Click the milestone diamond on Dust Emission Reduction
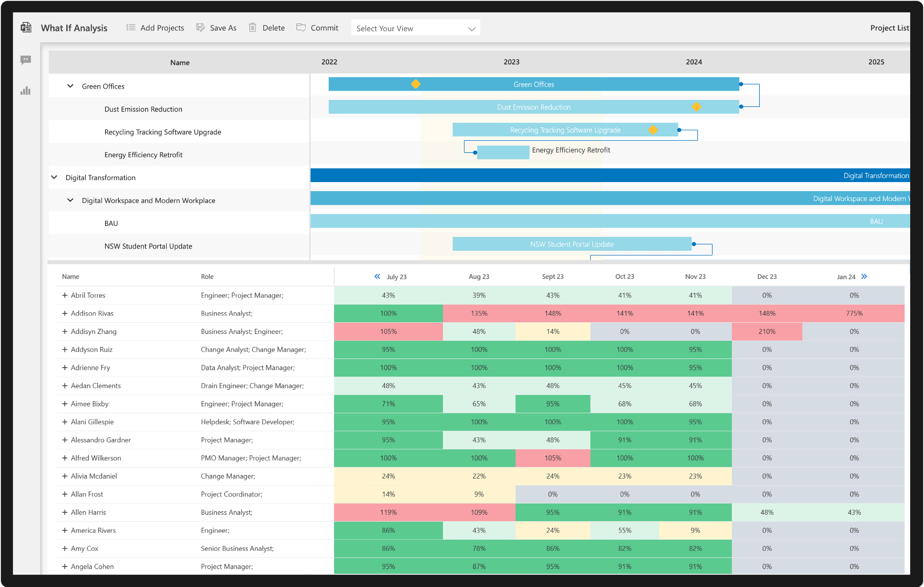 coord(697,107)
